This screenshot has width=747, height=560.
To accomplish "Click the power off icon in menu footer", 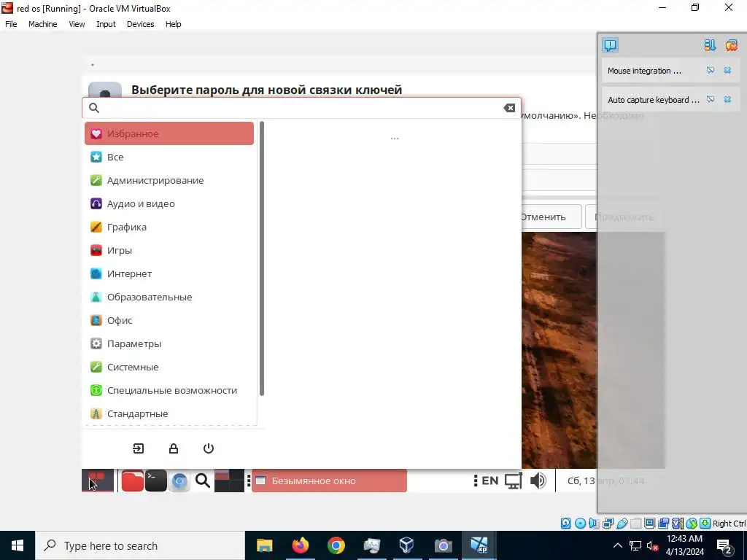I will 209,448.
